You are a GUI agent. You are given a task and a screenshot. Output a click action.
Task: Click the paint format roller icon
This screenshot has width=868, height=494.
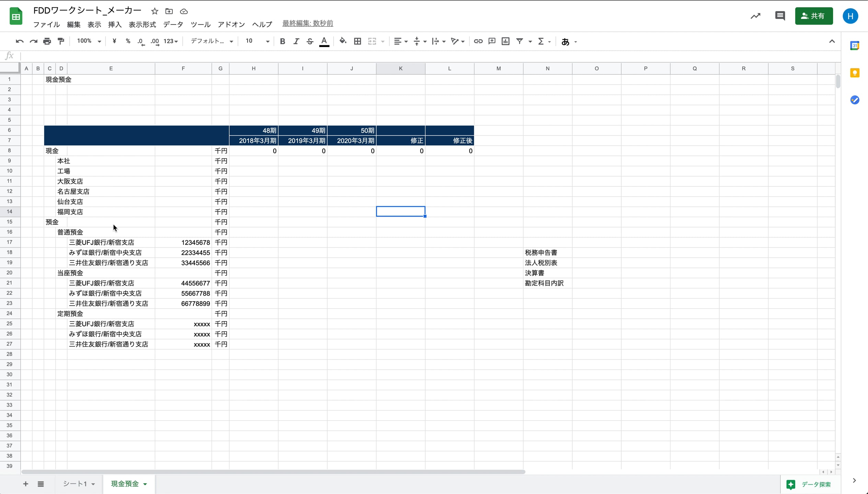coord(61,42)
